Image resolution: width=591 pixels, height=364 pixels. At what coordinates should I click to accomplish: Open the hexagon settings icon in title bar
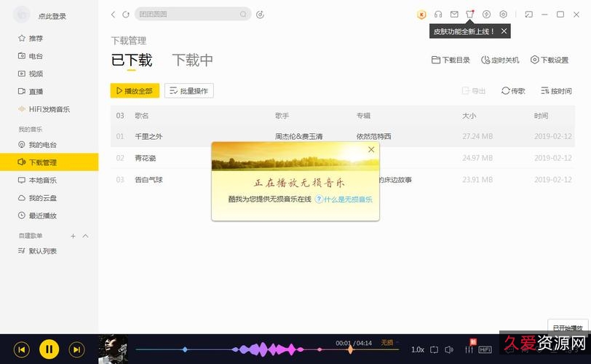[x=503, y=15]
